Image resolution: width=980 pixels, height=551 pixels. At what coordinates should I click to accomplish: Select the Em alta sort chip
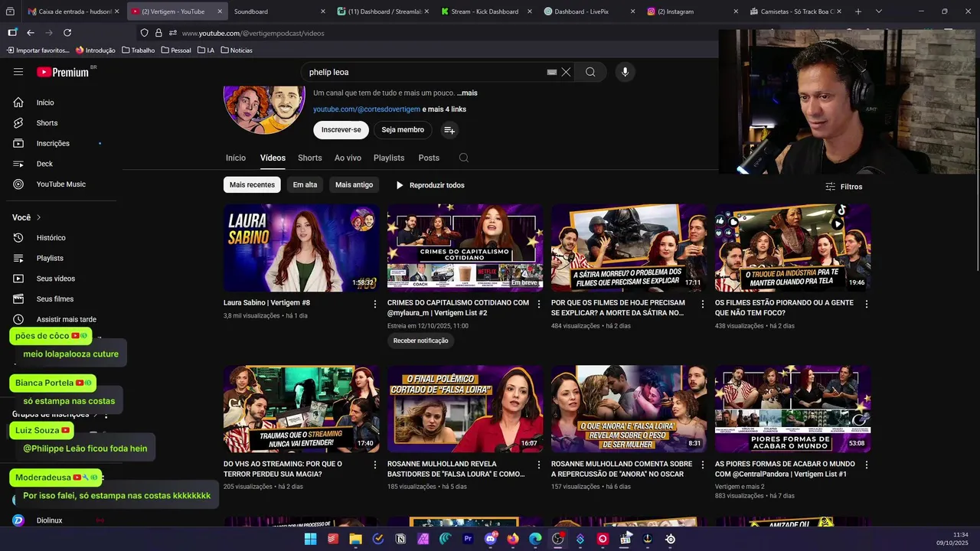tap(305, 185)
